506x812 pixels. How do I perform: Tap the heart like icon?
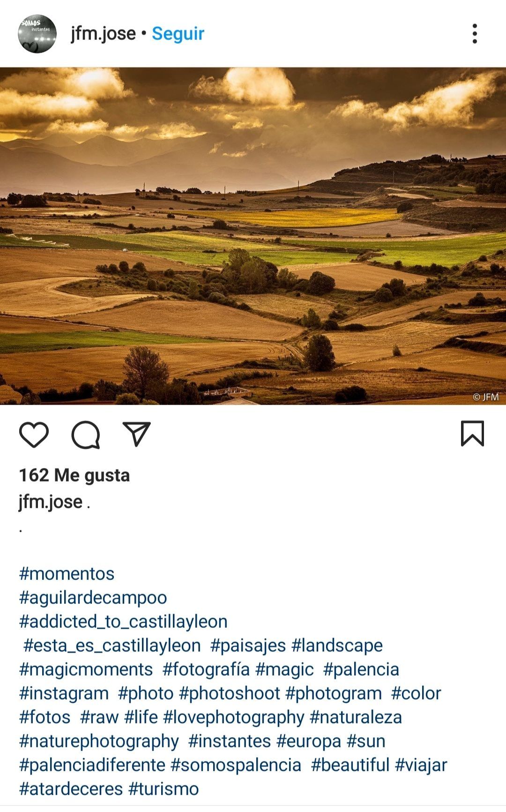[x=34, y=434]
